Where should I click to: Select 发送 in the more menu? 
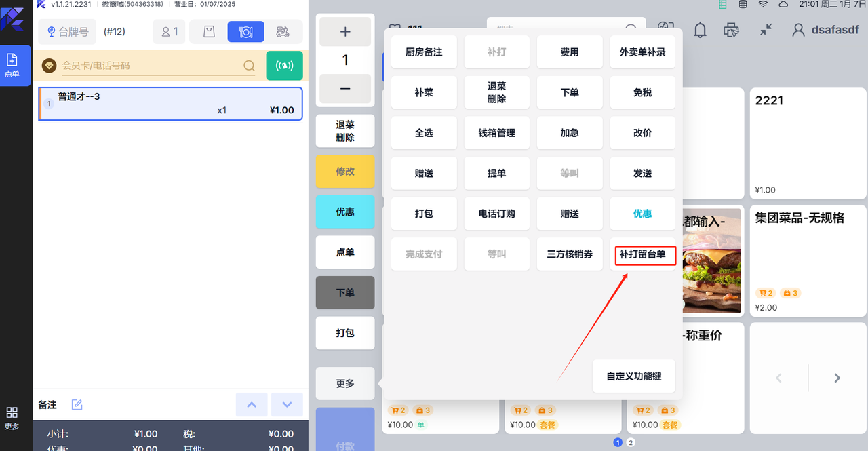(643, 173)
